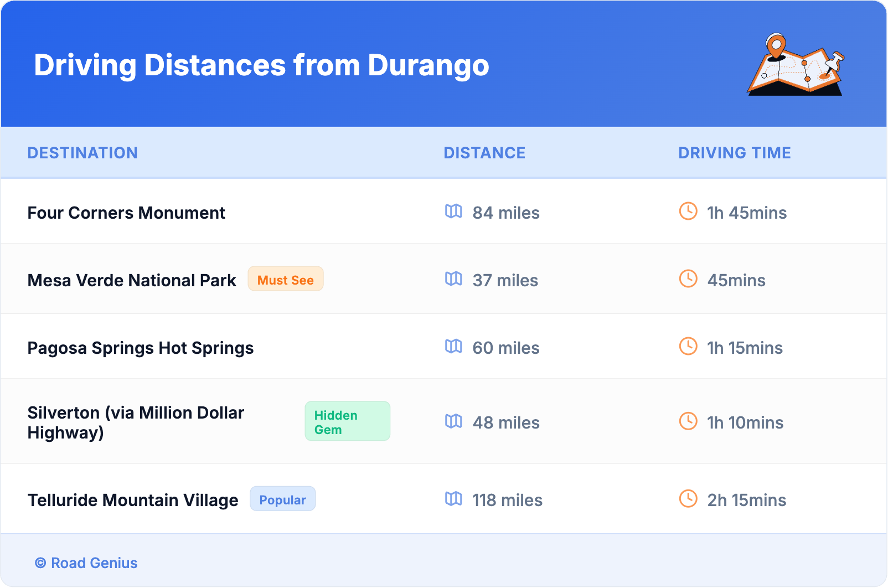Click clock icon beside 1h 15mins

[x=688, y=347]
